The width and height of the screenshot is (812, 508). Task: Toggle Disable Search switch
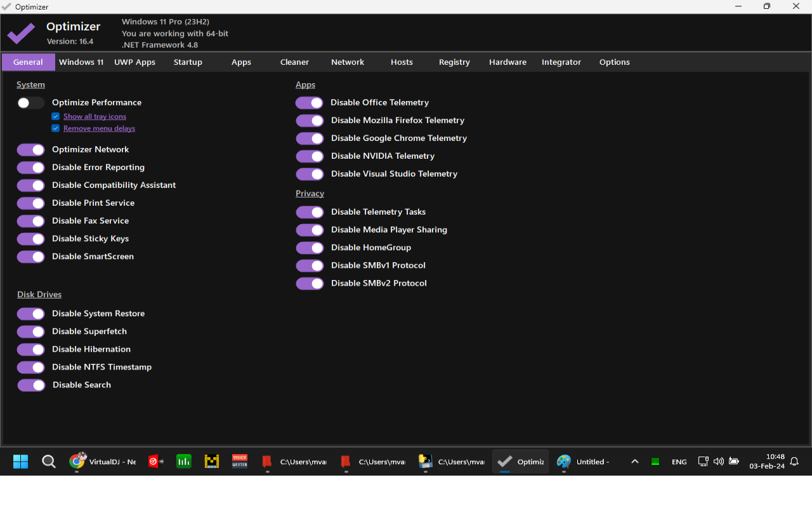[31, 385]
